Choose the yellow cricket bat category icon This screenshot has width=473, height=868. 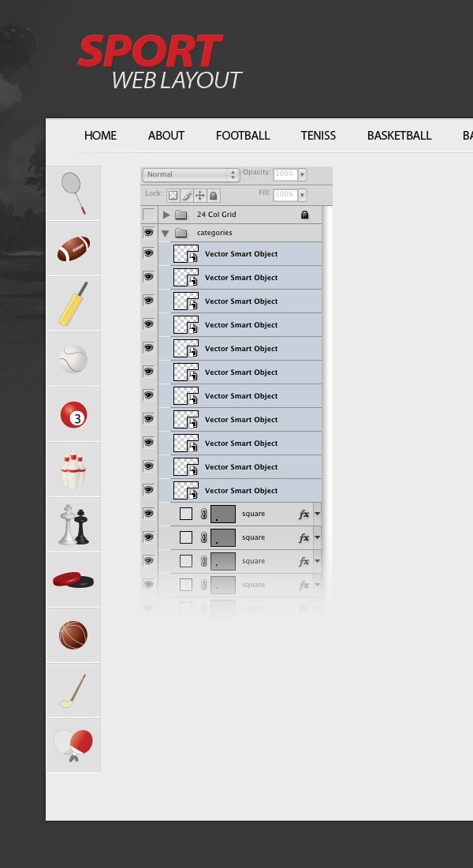pos(73,304)
